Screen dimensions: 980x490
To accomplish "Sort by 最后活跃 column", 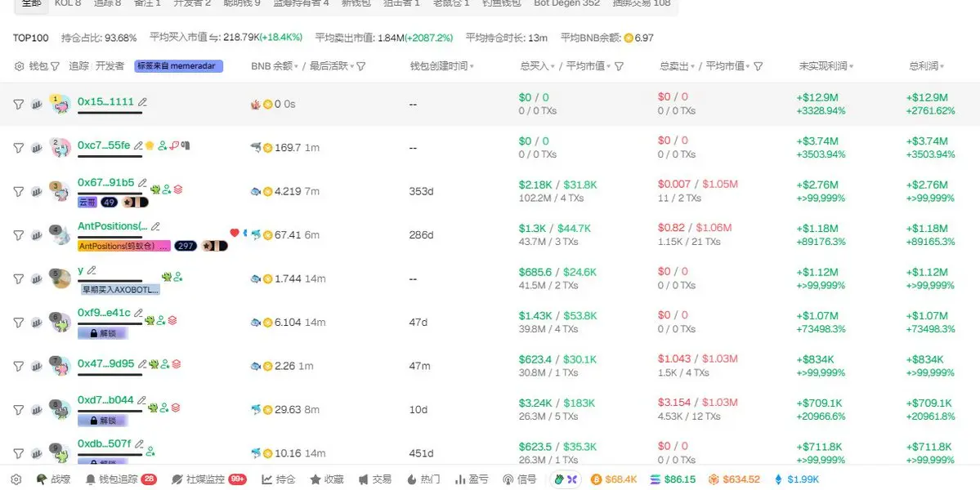I will (x=332, y=66).
